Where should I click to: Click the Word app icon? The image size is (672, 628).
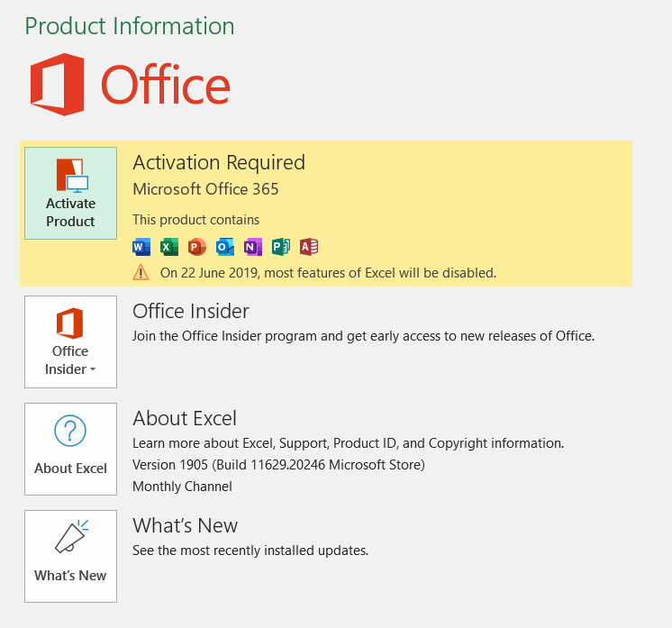141,247
